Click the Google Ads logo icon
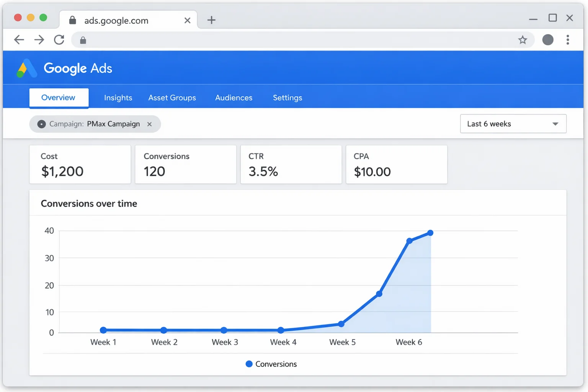 (26, 69)
